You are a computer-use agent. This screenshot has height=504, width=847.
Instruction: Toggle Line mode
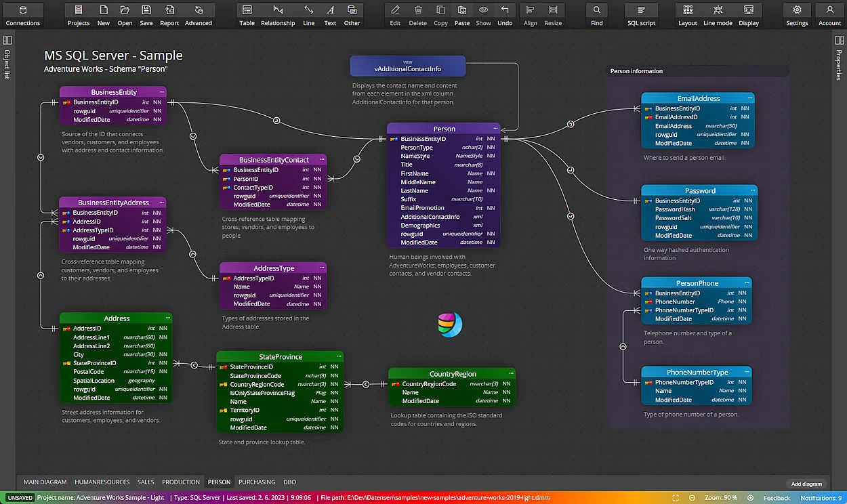tap(718, 16)
